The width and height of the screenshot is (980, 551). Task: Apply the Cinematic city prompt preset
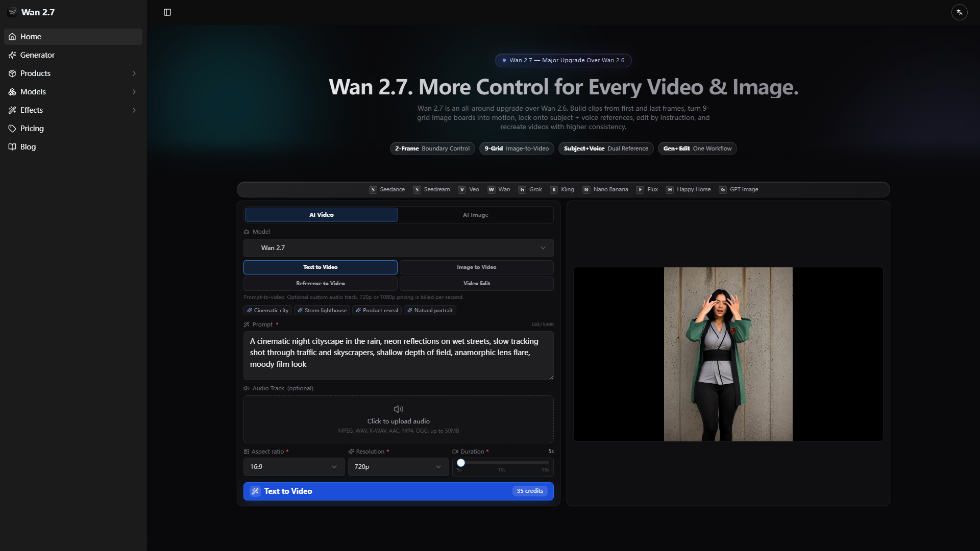coord(267,310)
